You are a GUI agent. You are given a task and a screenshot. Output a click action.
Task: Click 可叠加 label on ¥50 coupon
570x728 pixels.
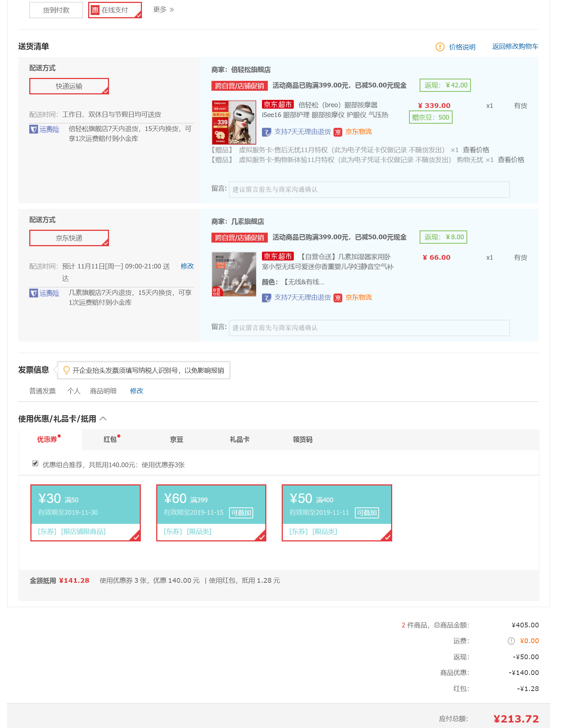point(367,513)
